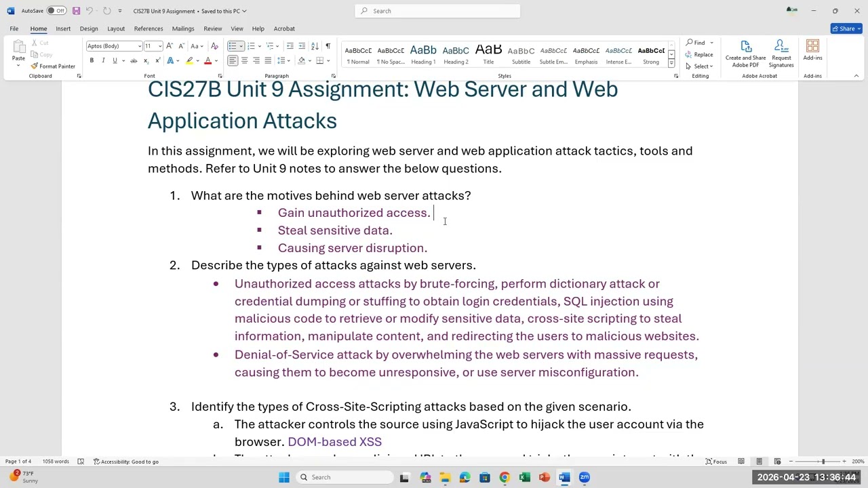Open the Zoom app from the taskbar

pos(584,477)
